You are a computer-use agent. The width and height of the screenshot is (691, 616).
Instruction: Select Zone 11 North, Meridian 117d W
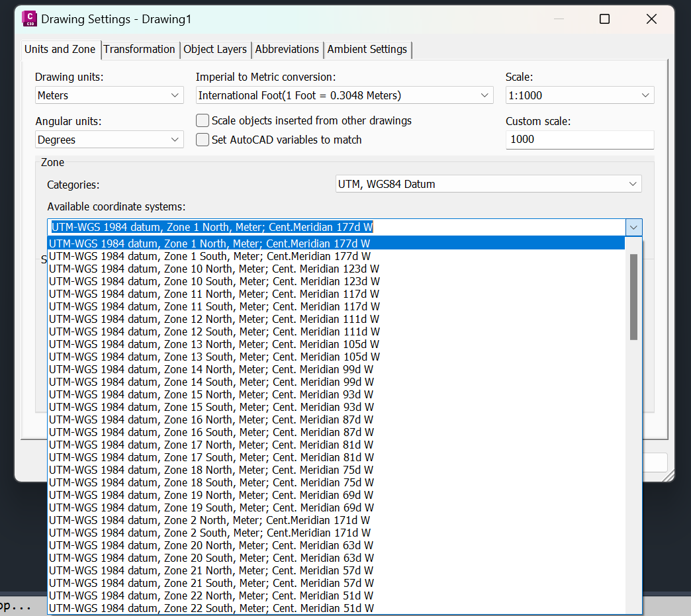click(336, 294)
